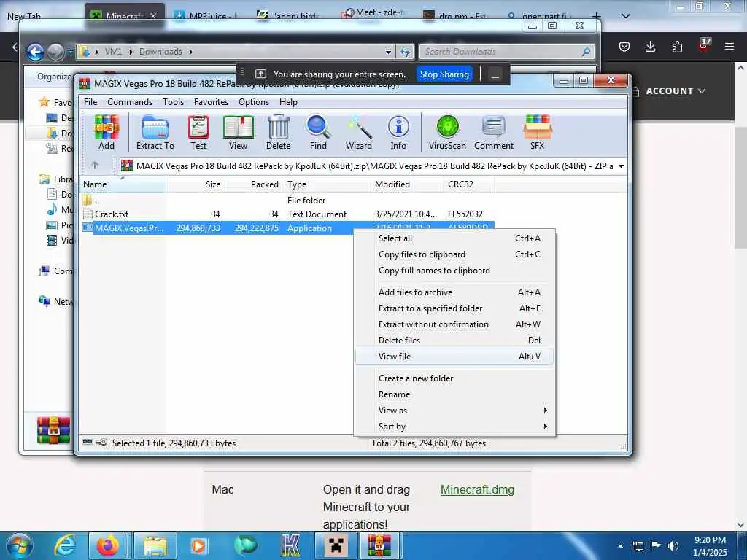Click the Delete trash can icon

pyautogui.click(x=278, y=133)
